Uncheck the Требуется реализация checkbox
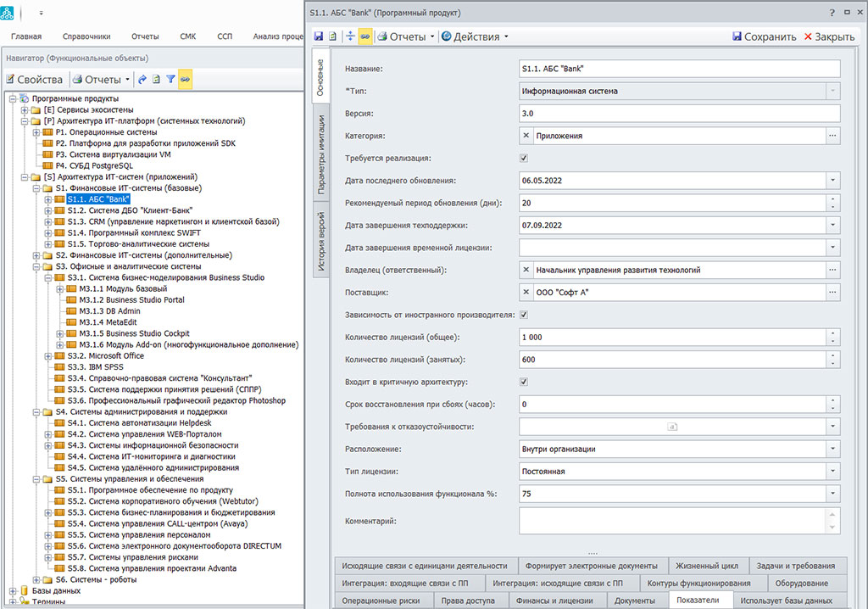868x609 pixels. coord(524,159)
